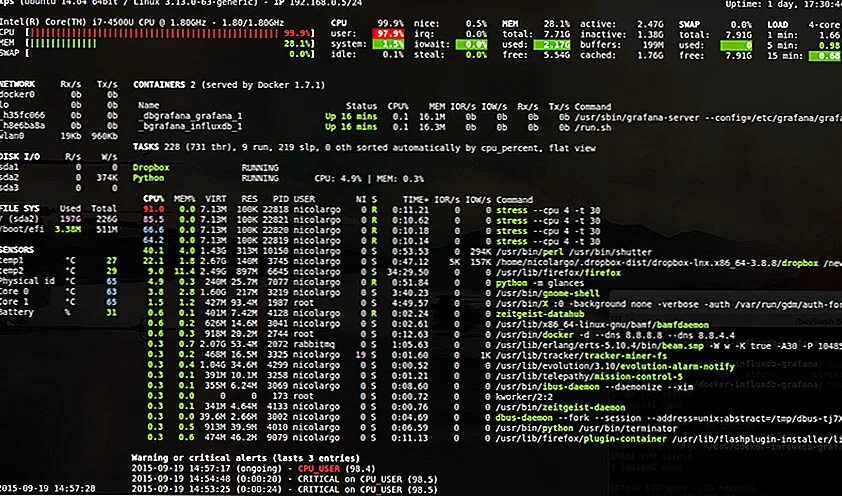Viewport: 842px width, 496px height.
Task: Click the TIME+ column header in process list
Action: click(416, 199)
